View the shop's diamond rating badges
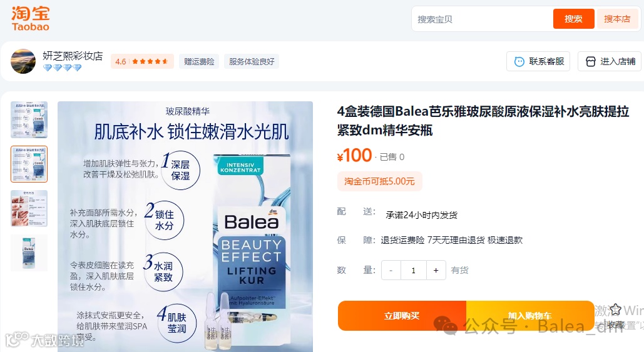Screen dimensions: 644x352 point(62,68)
